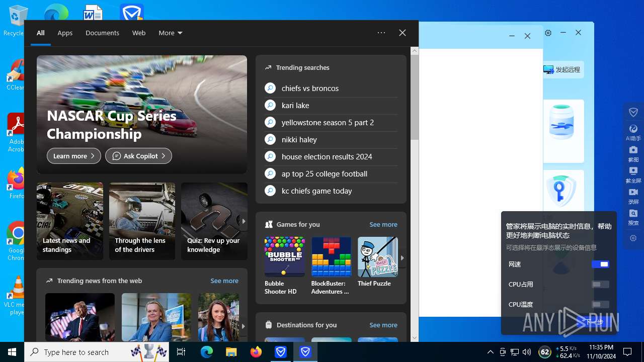Image resolution: width=644 pixels, height=362 pixels.
Task: Open side toolbar settings gear
Action: tap(633, 238)
